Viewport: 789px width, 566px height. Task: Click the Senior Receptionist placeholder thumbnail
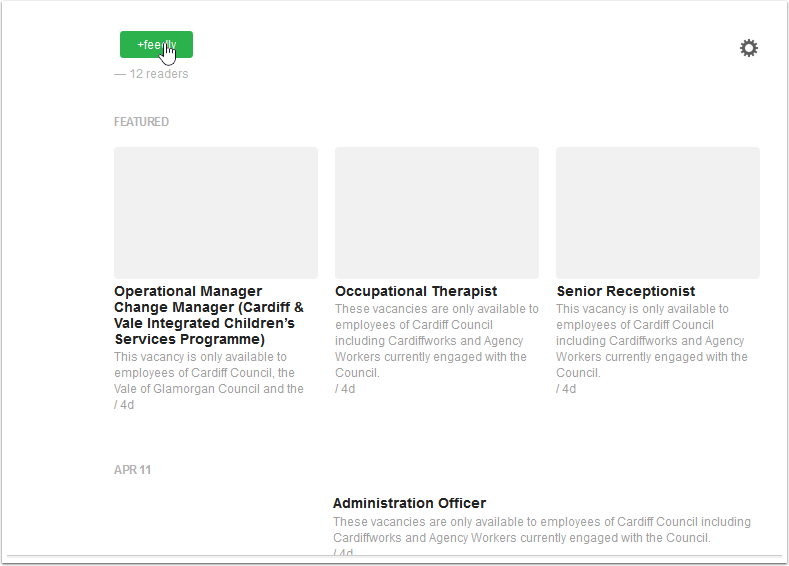pos(657,213)
